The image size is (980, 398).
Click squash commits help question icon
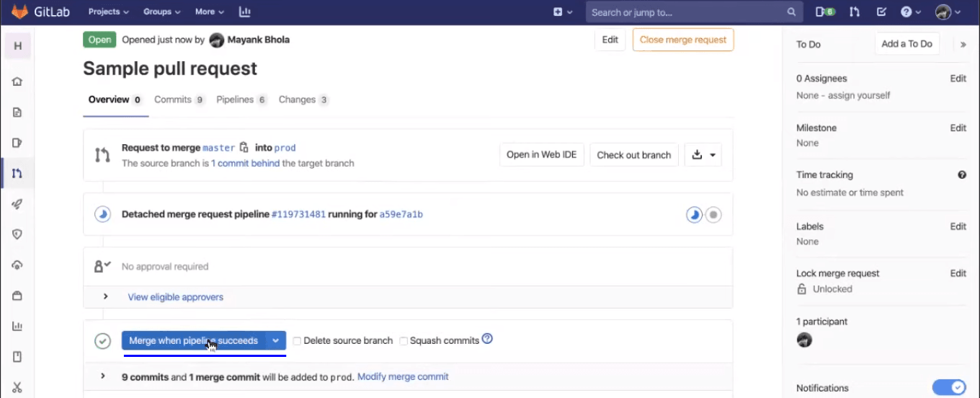click(487, 339)
